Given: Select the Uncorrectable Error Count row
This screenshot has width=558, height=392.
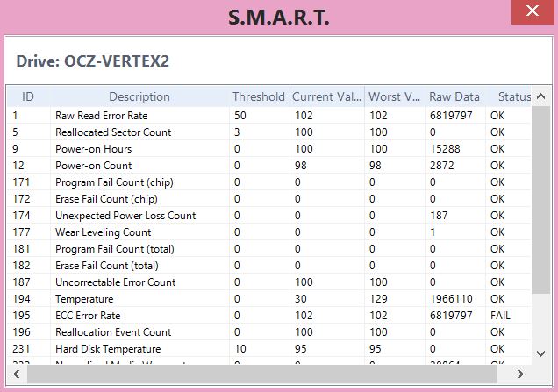Looking at the screenshot, I should [x=269, y=282].
